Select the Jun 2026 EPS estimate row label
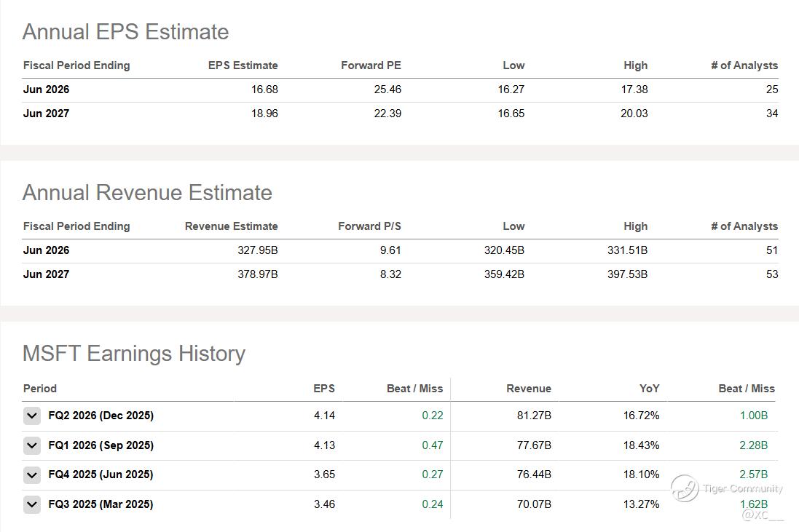The width and height of the screenshot is (799, 532). tap(47, 90)
